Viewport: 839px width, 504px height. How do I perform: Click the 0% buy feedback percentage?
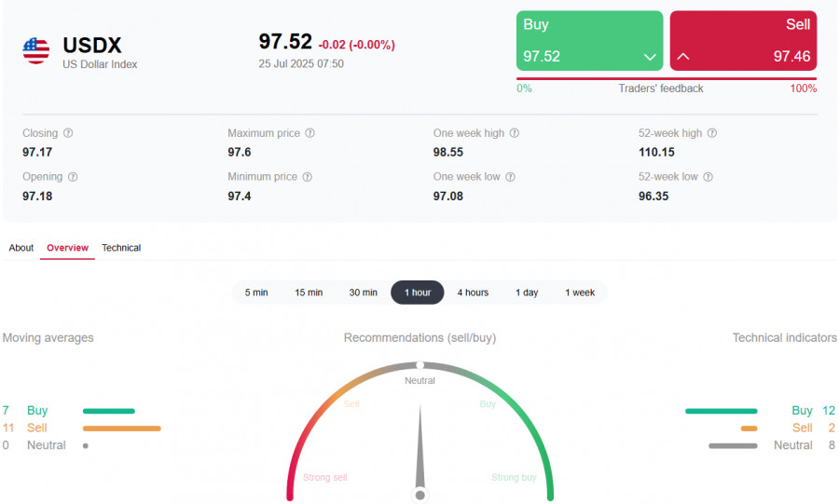tap(524, 89)
